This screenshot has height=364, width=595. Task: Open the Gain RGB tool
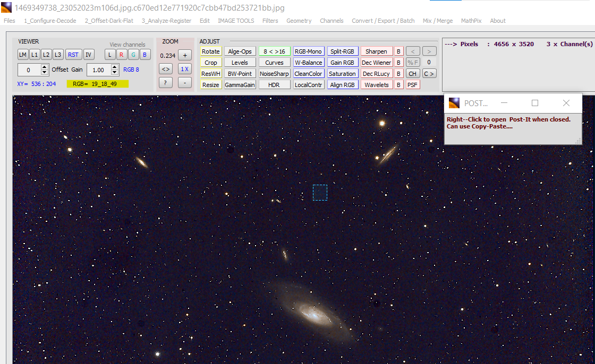tap(342, 63)
